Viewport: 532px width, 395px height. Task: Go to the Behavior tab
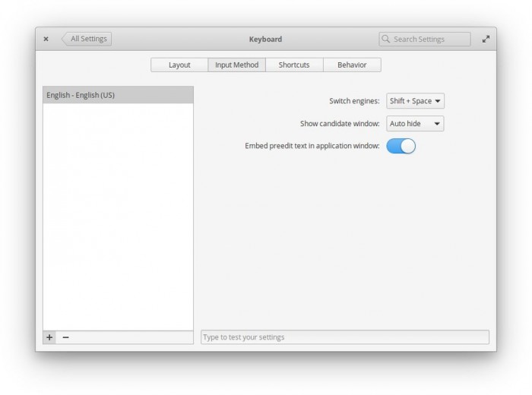(352, 65)
